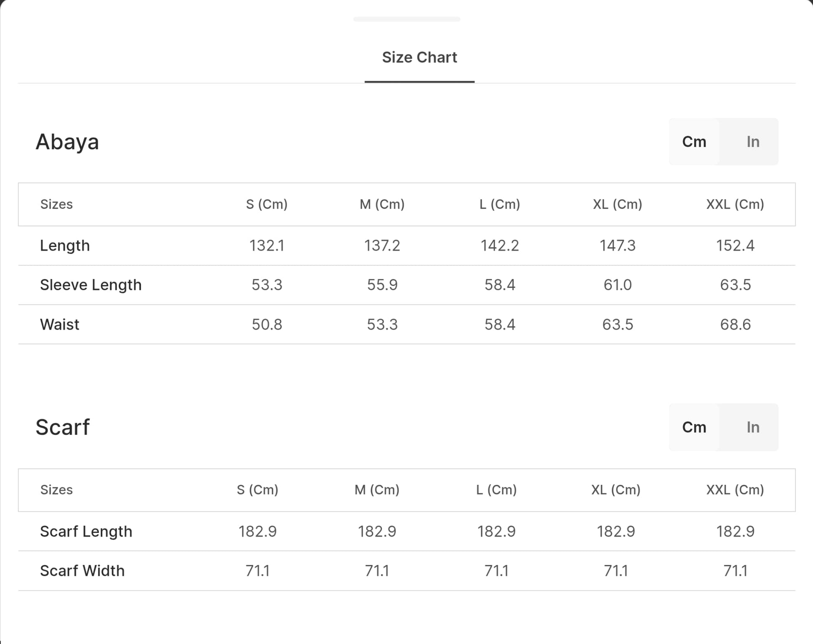Select the Scarf Length row label

pyautogui.click(x=86, y=531)
